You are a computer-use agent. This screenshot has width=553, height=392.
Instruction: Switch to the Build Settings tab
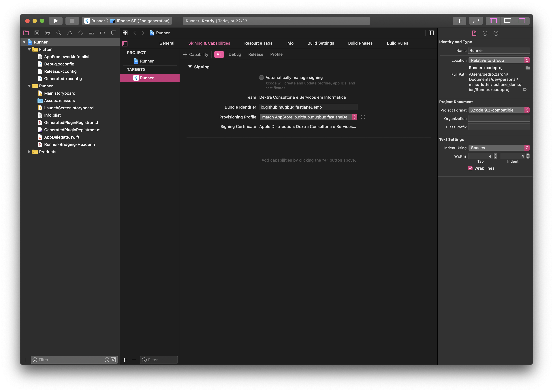tap(321, 43)
